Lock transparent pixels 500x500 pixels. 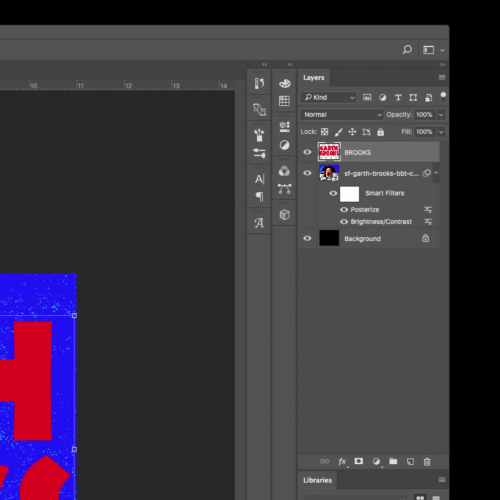(324, 132)
